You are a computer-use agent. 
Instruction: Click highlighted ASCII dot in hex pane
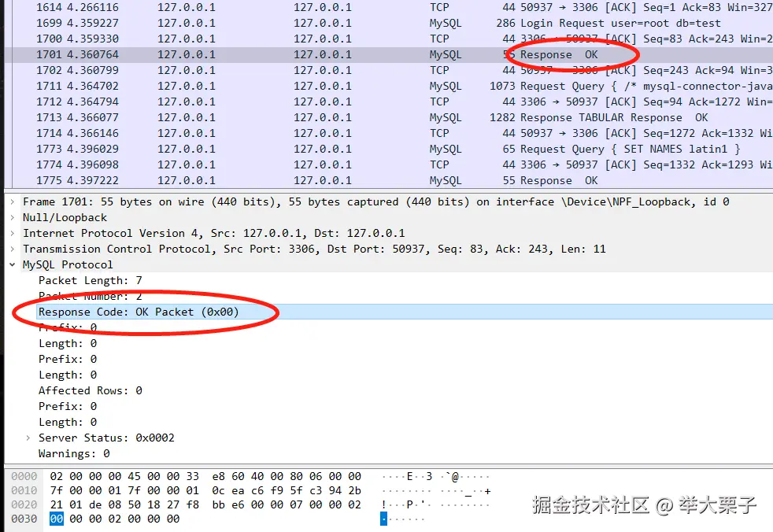coord(383,519)
